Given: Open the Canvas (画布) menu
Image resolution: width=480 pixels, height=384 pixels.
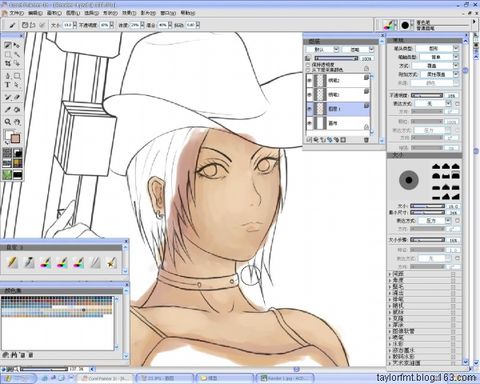Looking at the screenshot, I should (54, 13).
